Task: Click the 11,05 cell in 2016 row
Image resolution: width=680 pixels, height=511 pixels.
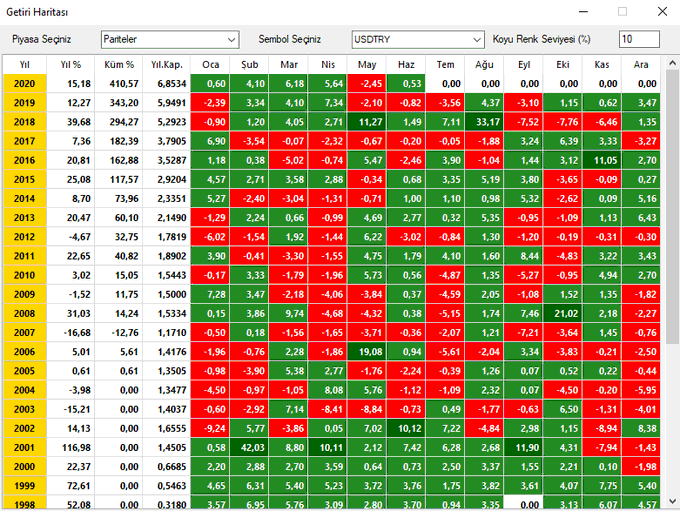Action: coord(602,160)
